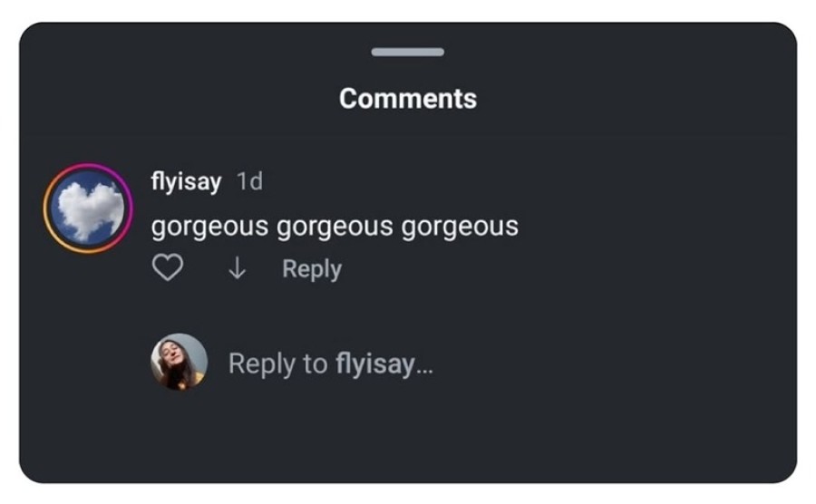This screenshot has height=504, width=816.
Task: Open the flyisay username link
Action: tap(186, 181)
